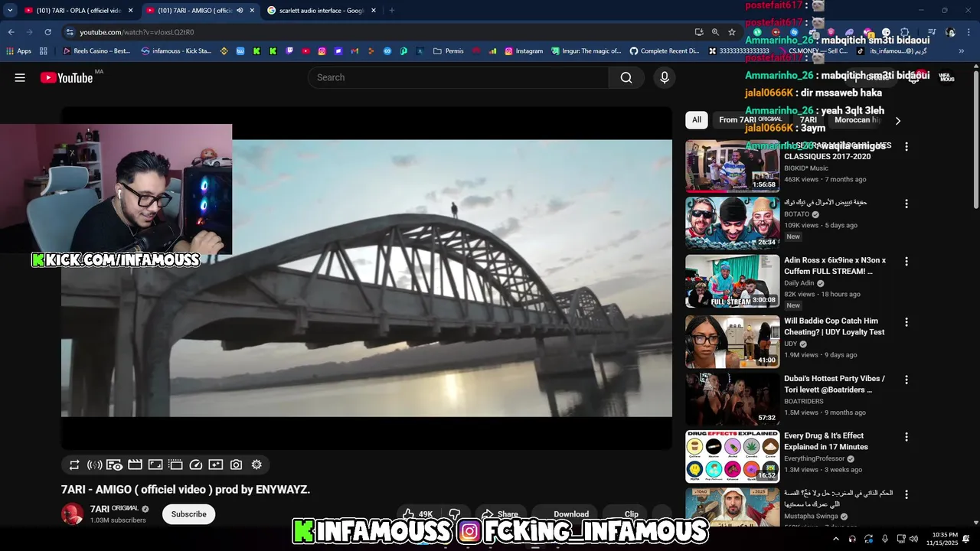980x551 pixels.
Task: Open the extension settings gear below video
Action: (256, 465)
